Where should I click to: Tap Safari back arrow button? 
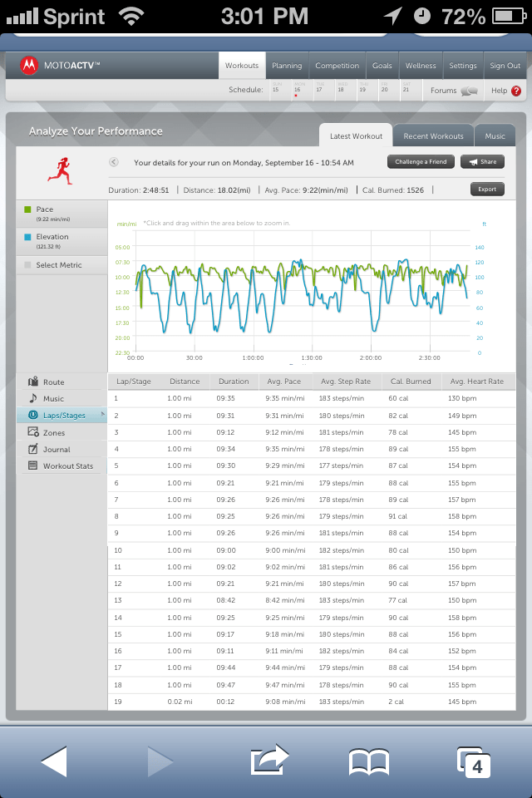[x=53, y=761]
